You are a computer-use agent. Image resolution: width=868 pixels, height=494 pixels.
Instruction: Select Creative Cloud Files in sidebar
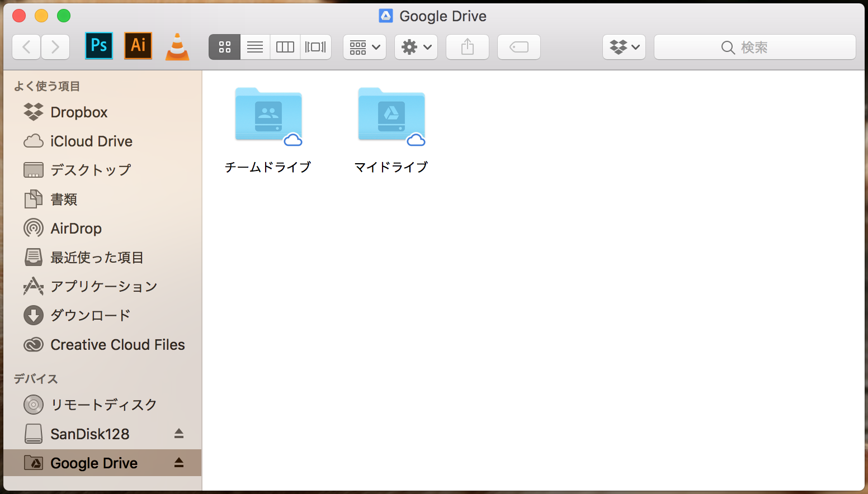(x=102, y=345)
